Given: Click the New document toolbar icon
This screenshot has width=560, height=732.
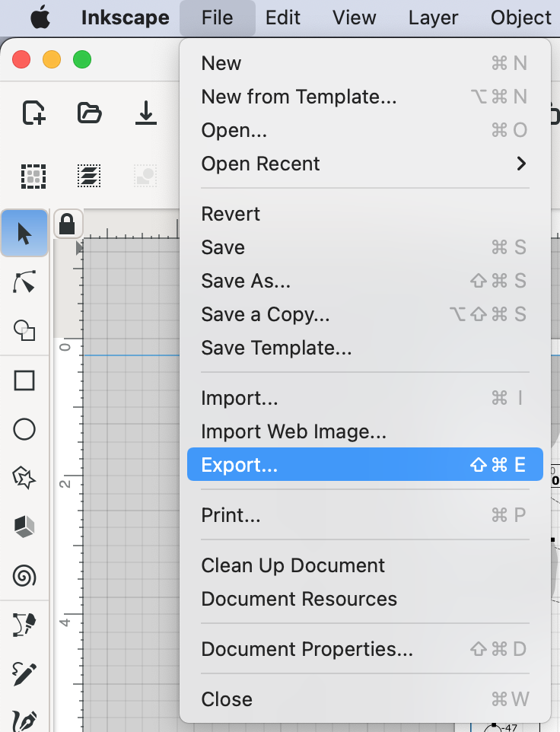Looking at the screenshot, I should coord(33,113).
